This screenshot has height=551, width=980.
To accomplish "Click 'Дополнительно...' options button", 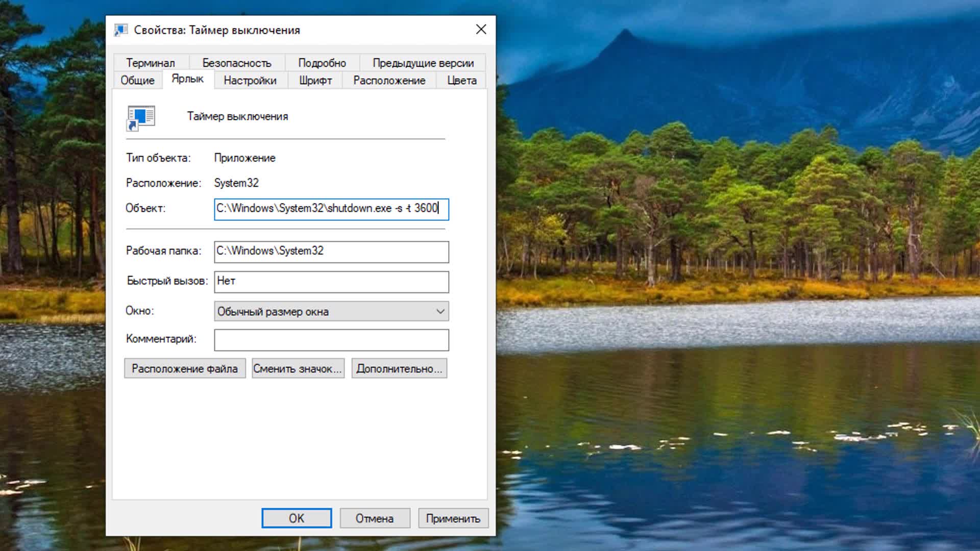I will (x=399, y=369).
